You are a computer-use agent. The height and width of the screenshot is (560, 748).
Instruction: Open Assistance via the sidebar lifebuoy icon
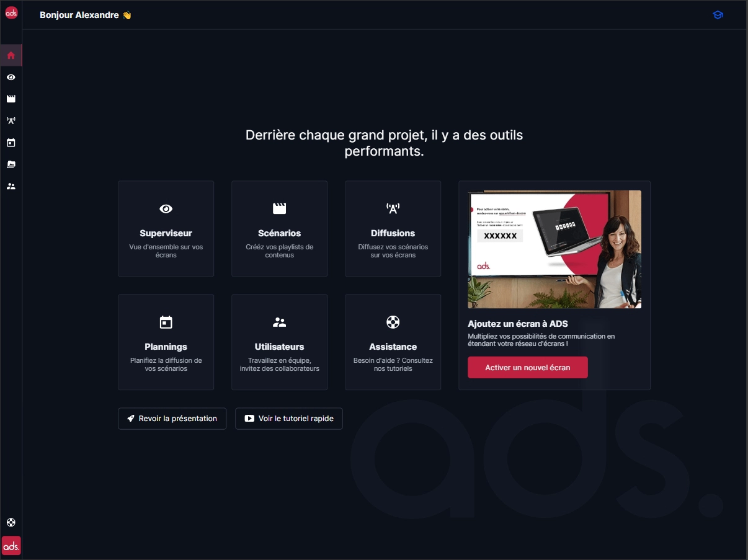(x=11, y=522)
